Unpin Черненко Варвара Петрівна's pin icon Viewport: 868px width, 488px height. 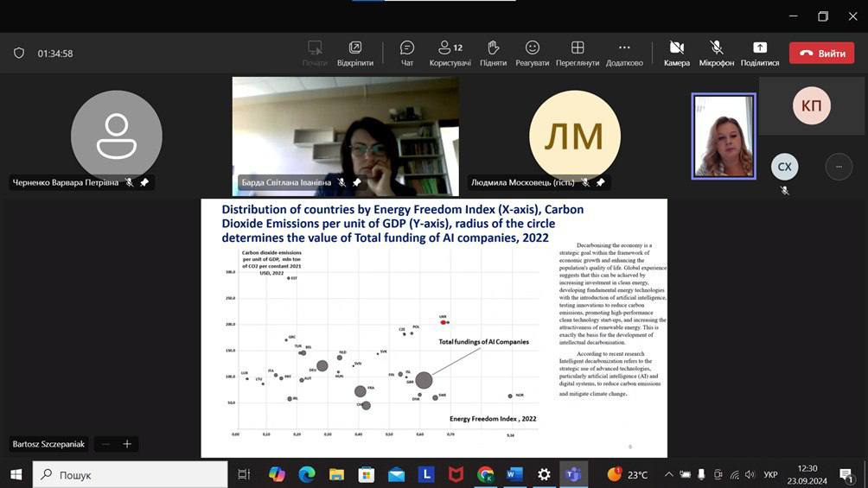[x=144, y=182]
